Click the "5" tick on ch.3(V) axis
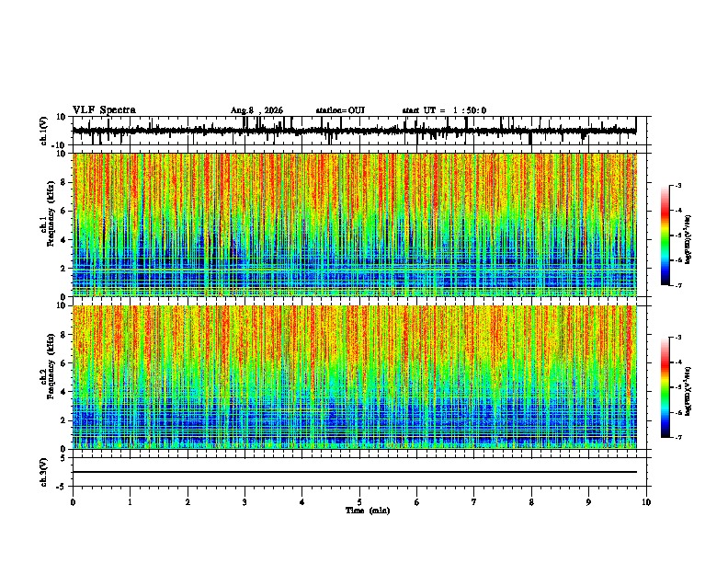The image size is (728, 563). pyautogui.click(x=64, y=458)
